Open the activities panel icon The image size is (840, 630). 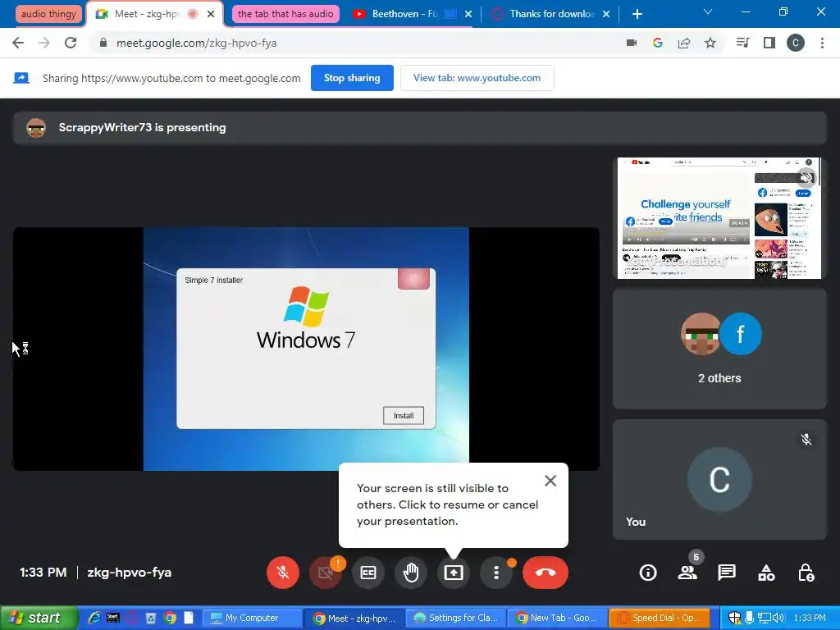coord(766,573)
